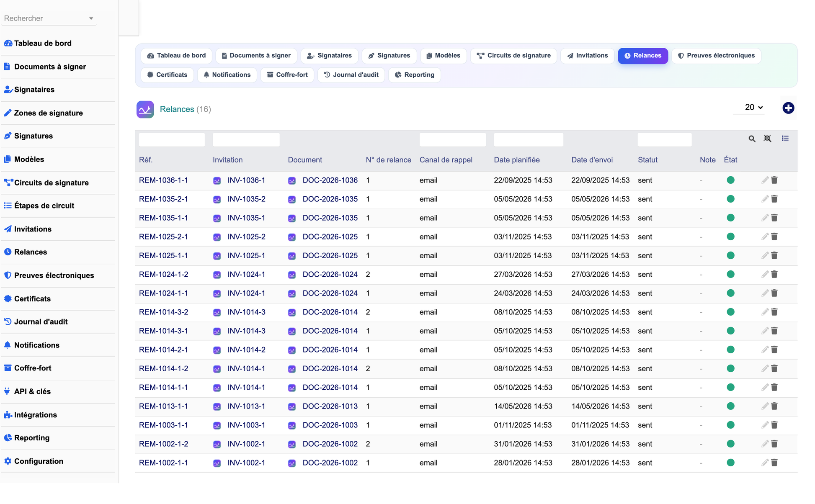Click the Relances page title
Viewport: 815px width, 504px height.
tap(177, 109)
